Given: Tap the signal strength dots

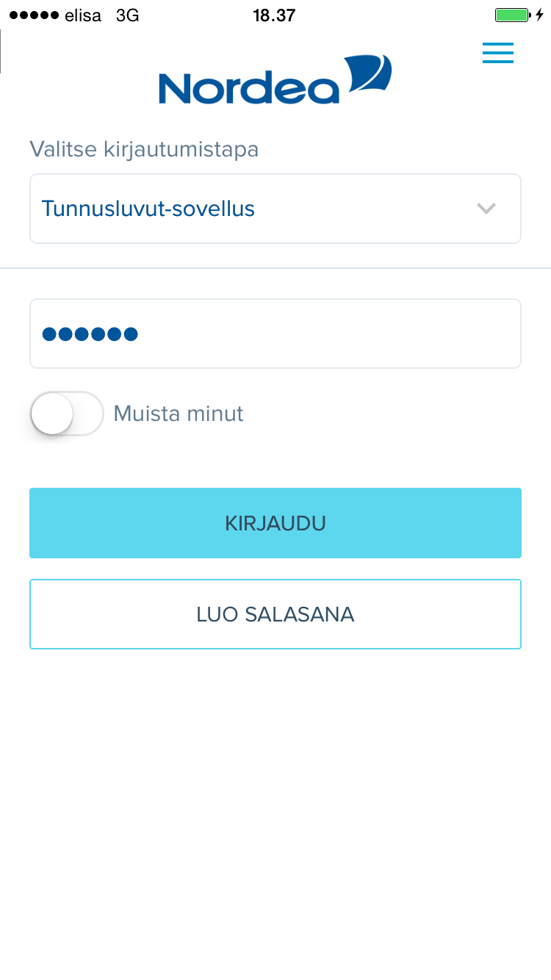Looking at the screenshot, I should click(x=34, y=15).
